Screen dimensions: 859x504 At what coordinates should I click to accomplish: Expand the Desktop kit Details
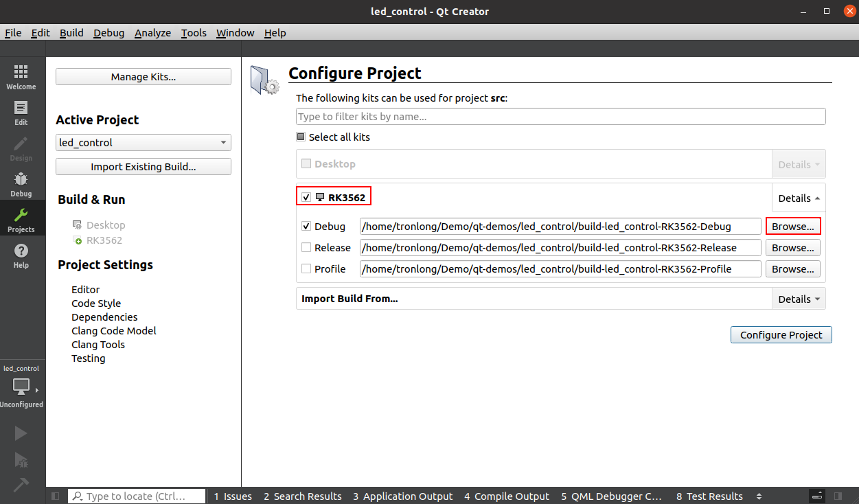tap(799, 164)
